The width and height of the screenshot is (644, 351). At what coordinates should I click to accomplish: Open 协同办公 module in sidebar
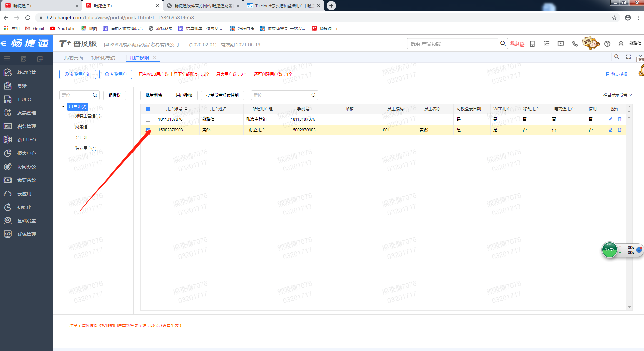tap(26, 167)
